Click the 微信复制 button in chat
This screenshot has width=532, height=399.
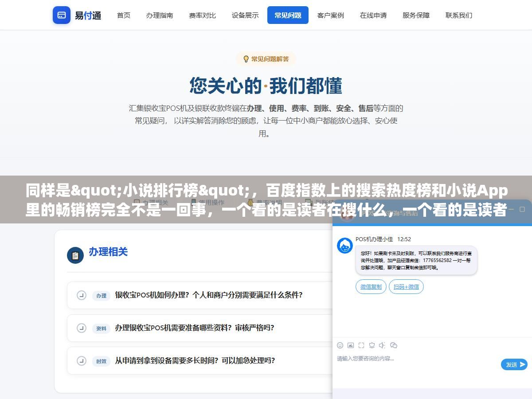click(371, 287)
